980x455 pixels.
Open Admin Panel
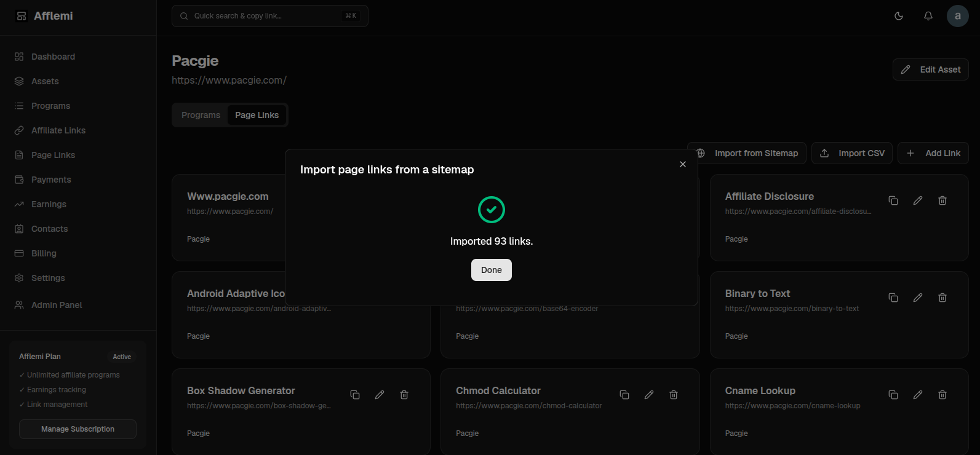[78, 305]
